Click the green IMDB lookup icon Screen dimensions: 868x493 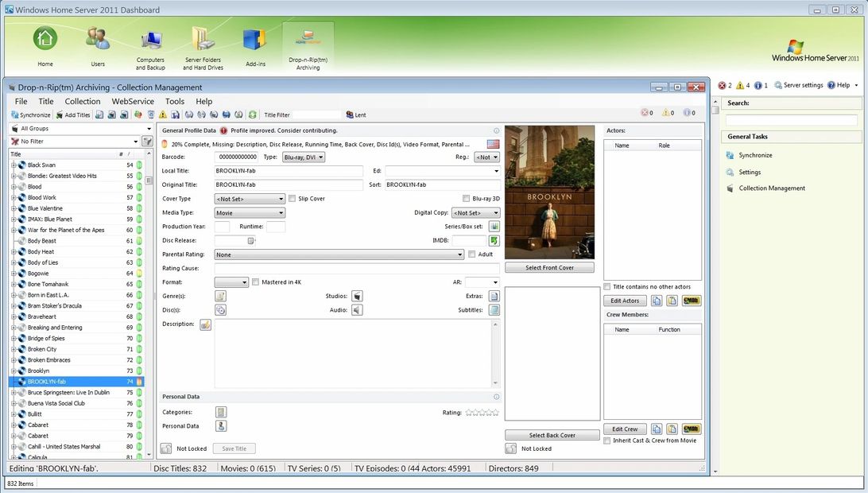pyautogui.click(x=494, y=240)
